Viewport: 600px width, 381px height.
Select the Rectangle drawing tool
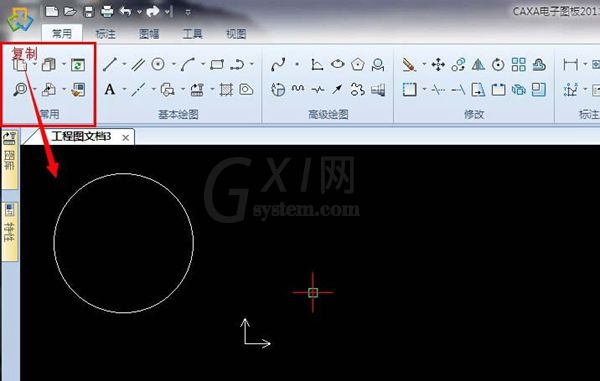click(217, 64)
